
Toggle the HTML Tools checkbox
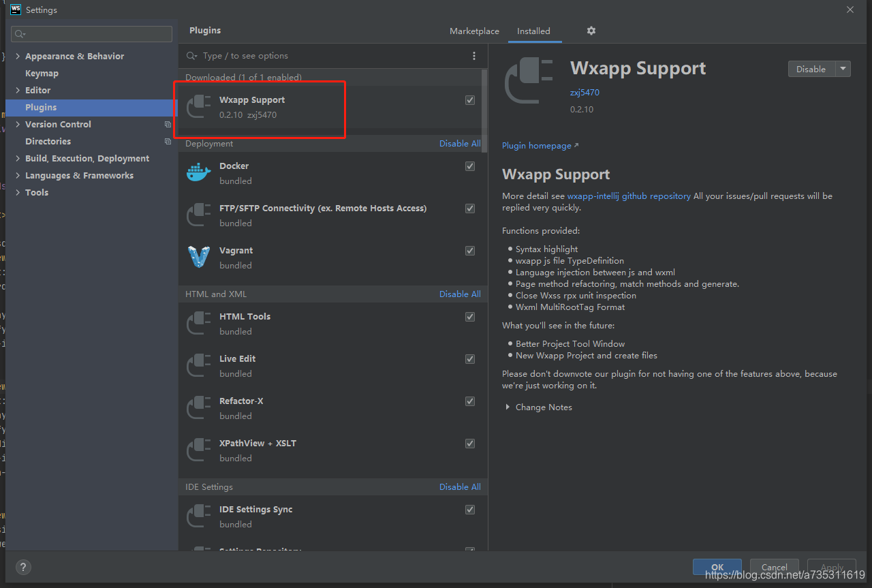pyautogui.click(x=470, y=317)
